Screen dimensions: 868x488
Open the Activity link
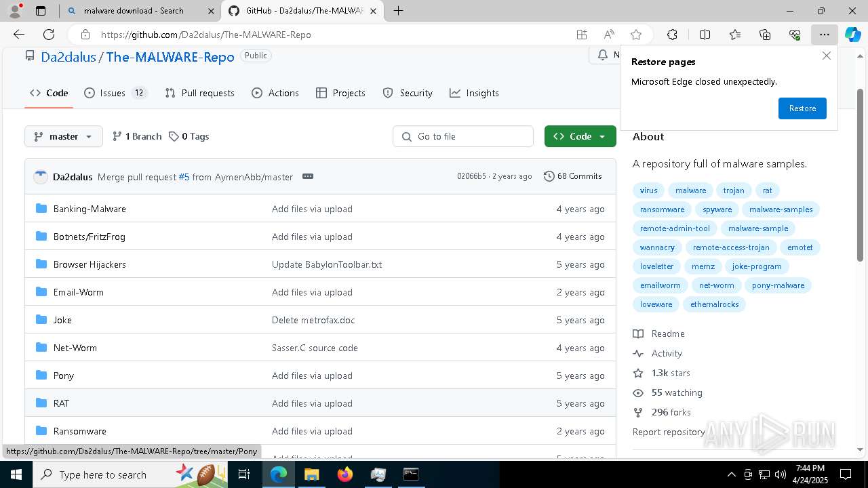tap(658, 353)
